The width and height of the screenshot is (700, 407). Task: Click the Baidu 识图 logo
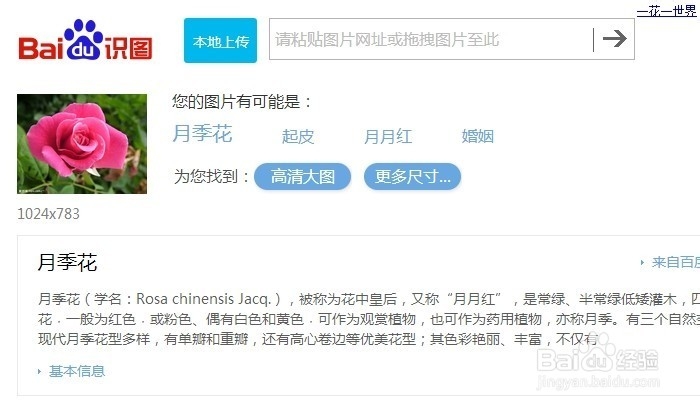(x=85, y=40)
